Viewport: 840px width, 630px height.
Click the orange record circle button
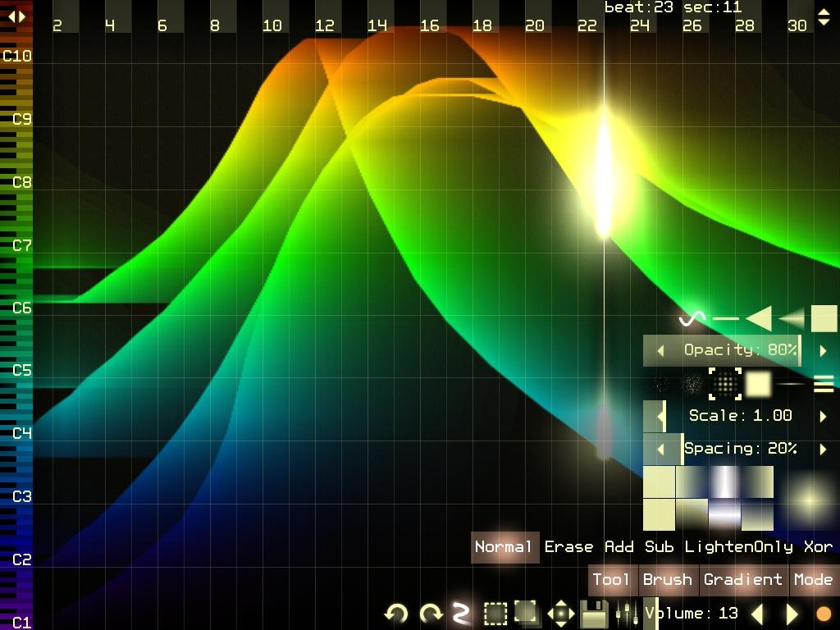click(x=824, y=614)
